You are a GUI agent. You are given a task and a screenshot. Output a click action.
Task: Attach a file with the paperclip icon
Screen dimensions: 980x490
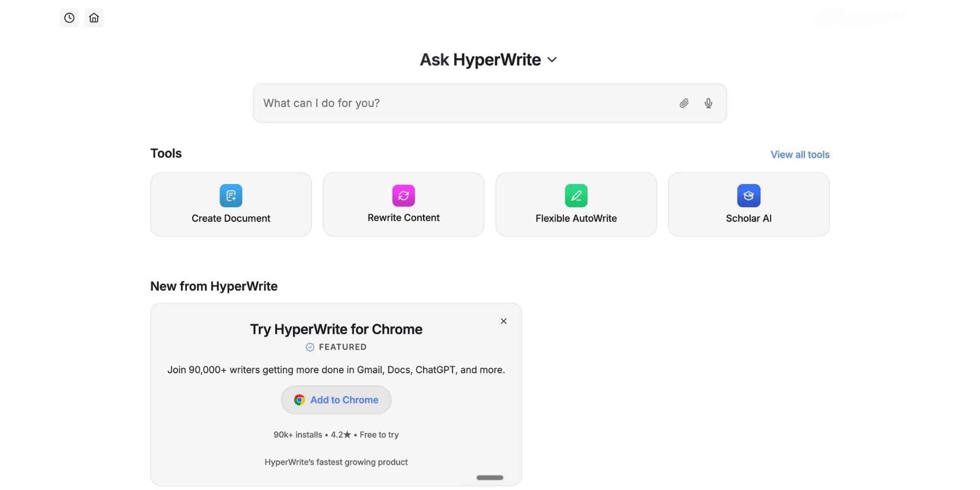(684, 103)
